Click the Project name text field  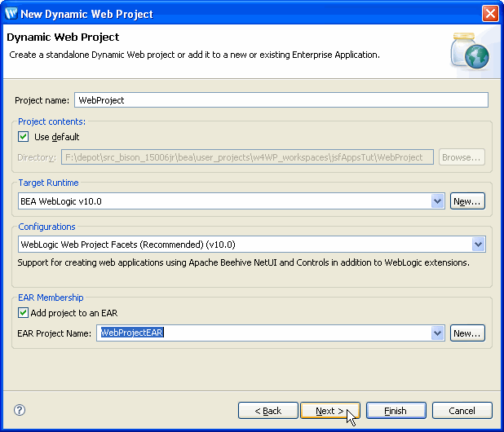pos(281,100)
